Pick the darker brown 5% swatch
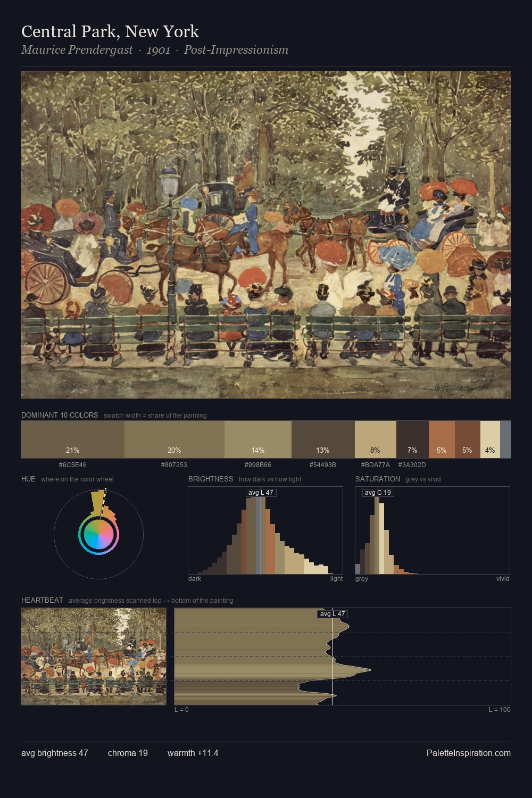Image resolution: width=532 pixels, height=798 pixels. coord(468,439)
